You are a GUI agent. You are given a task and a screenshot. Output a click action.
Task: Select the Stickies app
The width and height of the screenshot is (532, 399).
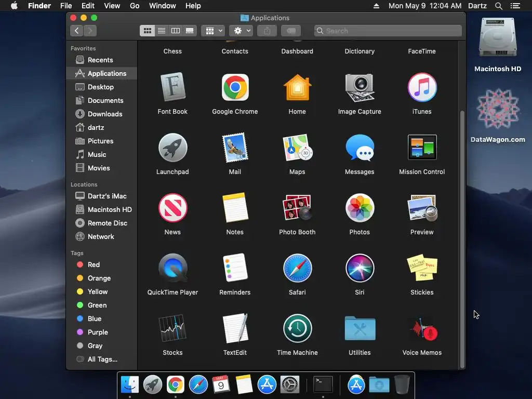tap(422, 268)
